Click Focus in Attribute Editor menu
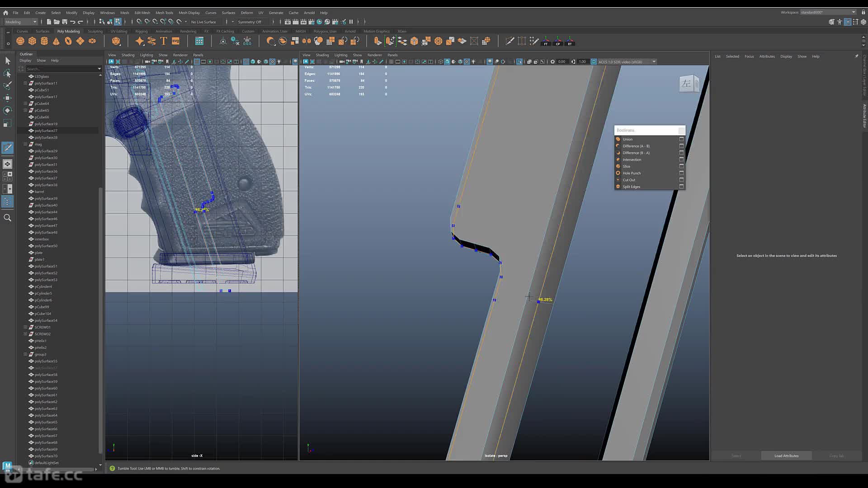Screen dimensions: 868x488 749,56
